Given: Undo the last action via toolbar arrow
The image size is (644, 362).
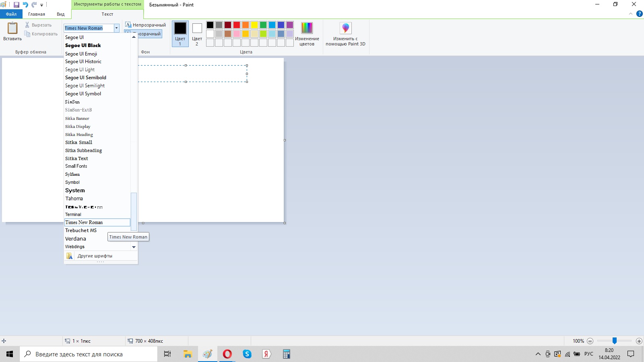Looking at the screenshot, I should click(x=25, y=5).
